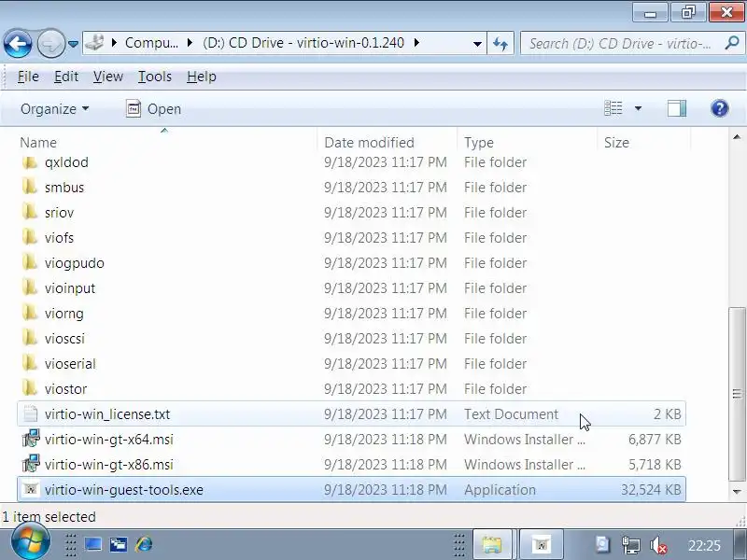The height and width of the screenshot is (560, 747).
Task: Select virtio-win-guest-tools.exe application icon
Action: click(x=31, y=489)
